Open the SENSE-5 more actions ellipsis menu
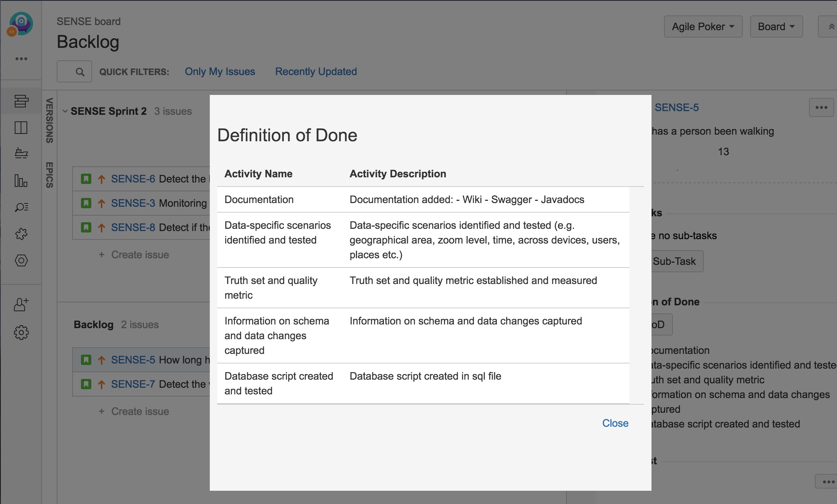Image resolution: width=837 pixels, height=504 pixels. click(x=821, y=107)
